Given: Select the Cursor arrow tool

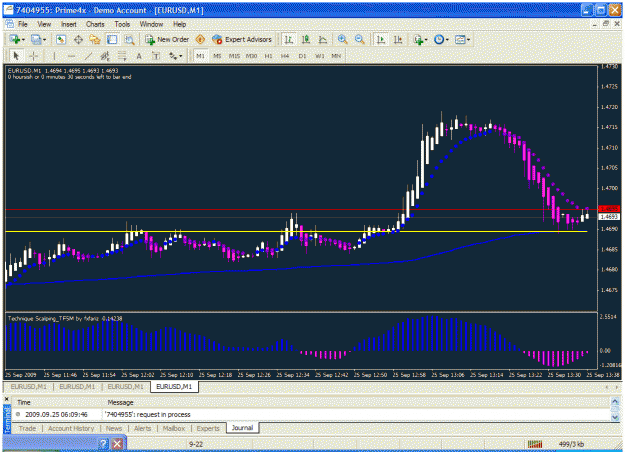Looking at the screenshot, I should (x=16, y=56).
